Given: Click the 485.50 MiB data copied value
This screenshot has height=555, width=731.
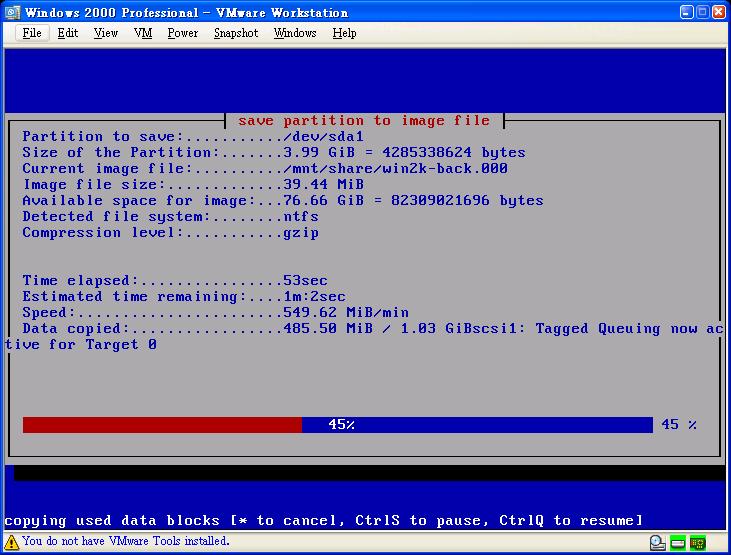Looking at the screenshot, I should coord(328,328).
